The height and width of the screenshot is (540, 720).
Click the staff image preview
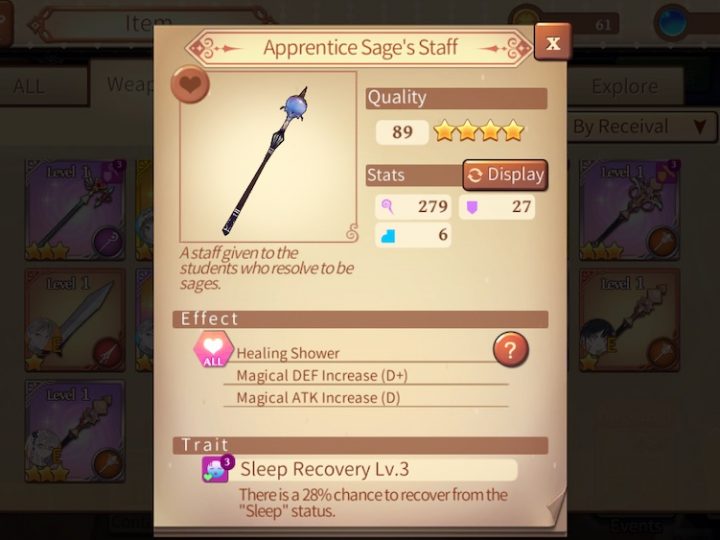[x=268, y=157]
